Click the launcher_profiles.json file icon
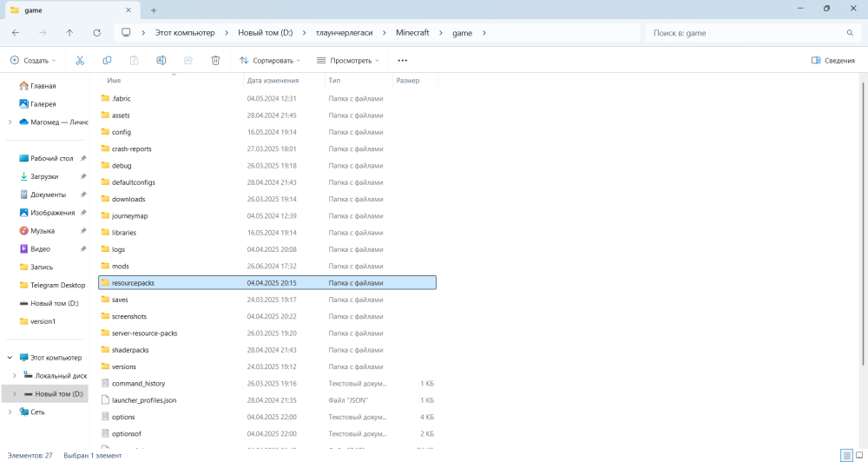Screen dimensions: 868x462 pos(105,400)
